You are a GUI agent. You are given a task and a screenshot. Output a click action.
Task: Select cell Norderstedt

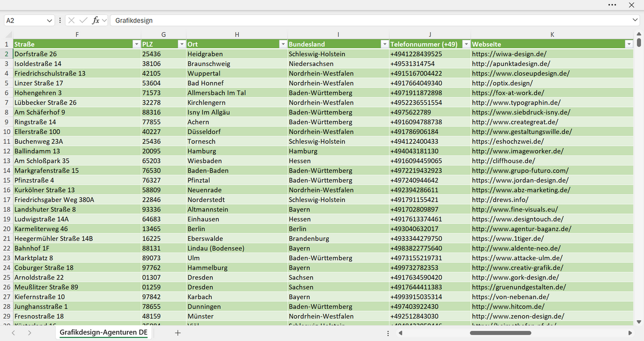click(237, 199)
